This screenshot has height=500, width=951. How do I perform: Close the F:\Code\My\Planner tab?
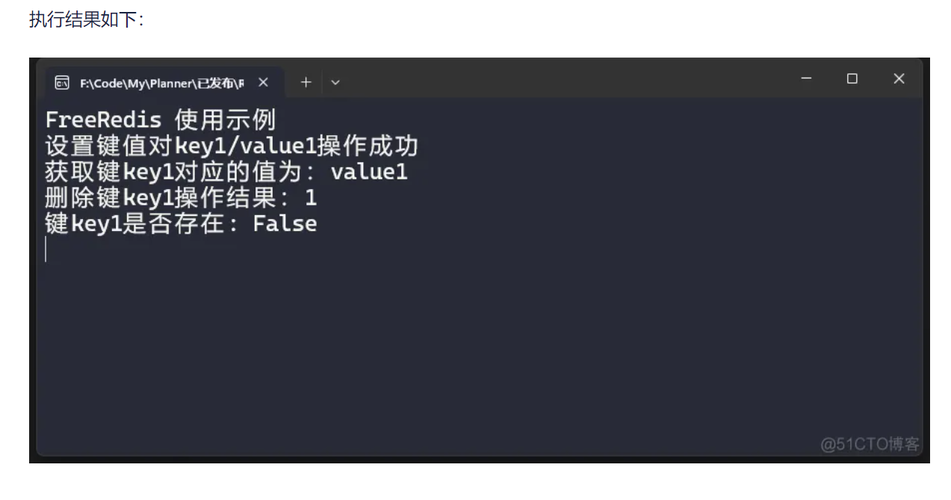tap(263, 82)
